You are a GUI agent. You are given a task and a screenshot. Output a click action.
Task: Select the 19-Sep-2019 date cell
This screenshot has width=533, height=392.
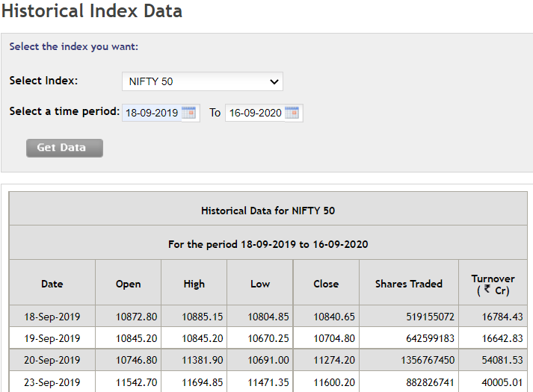coord(52,338)
